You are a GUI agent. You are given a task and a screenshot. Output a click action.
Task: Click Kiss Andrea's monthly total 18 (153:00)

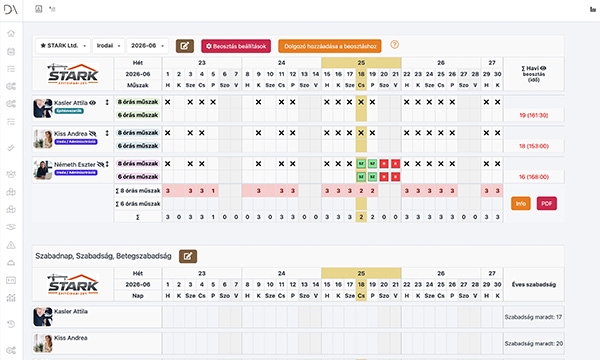pos(534,146)
